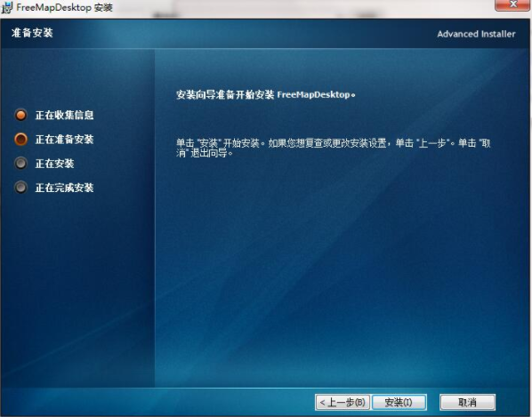
Task: Click the 正在完成安装 step label
Action: pos(64,188)
